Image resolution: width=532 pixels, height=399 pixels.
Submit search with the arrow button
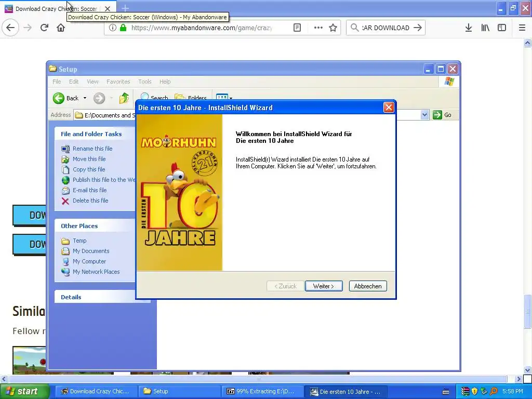pyautogui.click(x=418, y=28)
